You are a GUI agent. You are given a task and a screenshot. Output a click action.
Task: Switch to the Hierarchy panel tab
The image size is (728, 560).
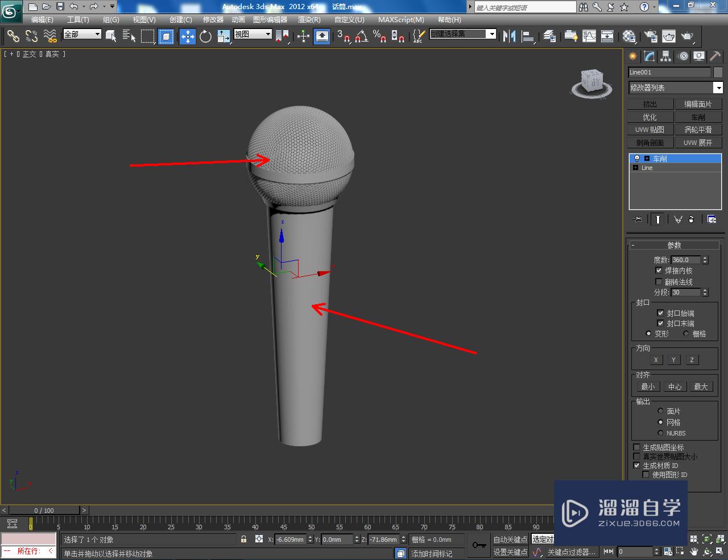click(x=666, y=56)
